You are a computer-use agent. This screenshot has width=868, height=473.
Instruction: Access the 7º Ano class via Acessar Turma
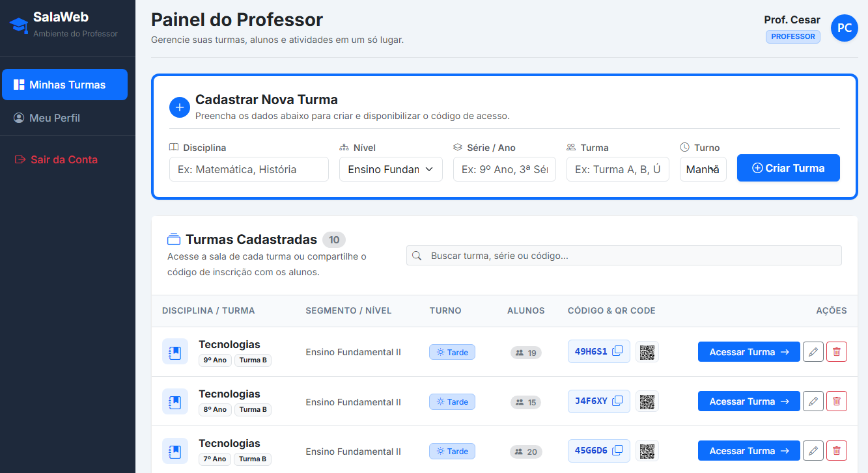[x=749, y=451]
